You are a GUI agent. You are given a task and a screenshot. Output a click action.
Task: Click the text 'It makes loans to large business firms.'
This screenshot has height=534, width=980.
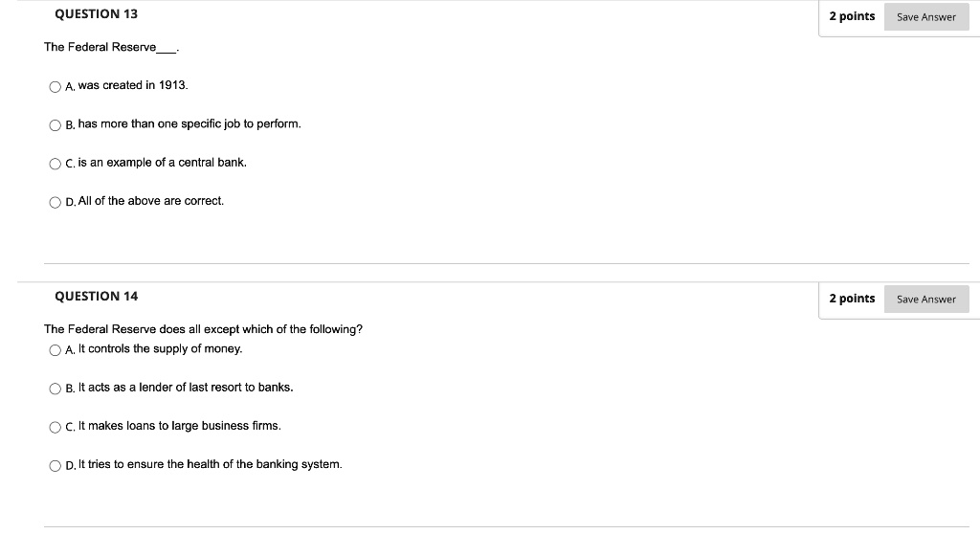tap(180, 426)
